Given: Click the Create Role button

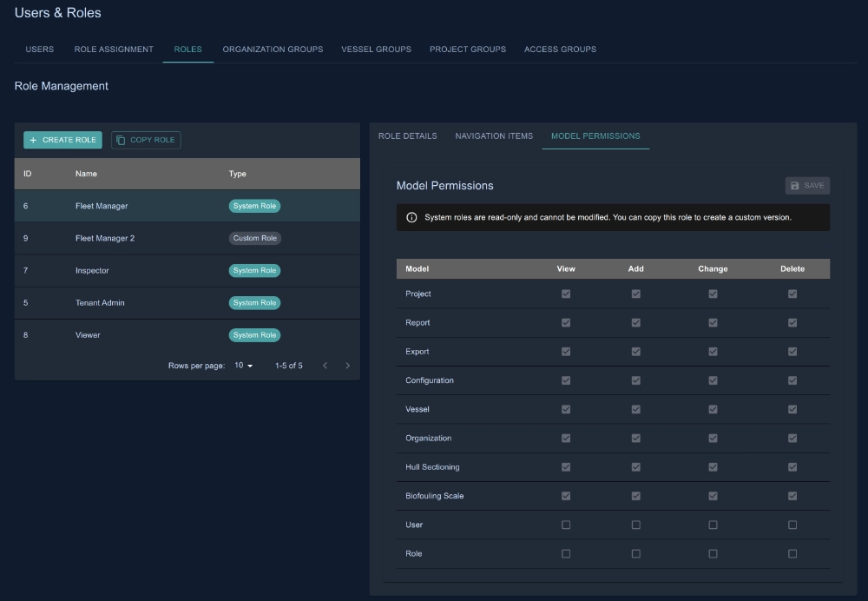Looking at the screenshot, I should pos(62,139).
